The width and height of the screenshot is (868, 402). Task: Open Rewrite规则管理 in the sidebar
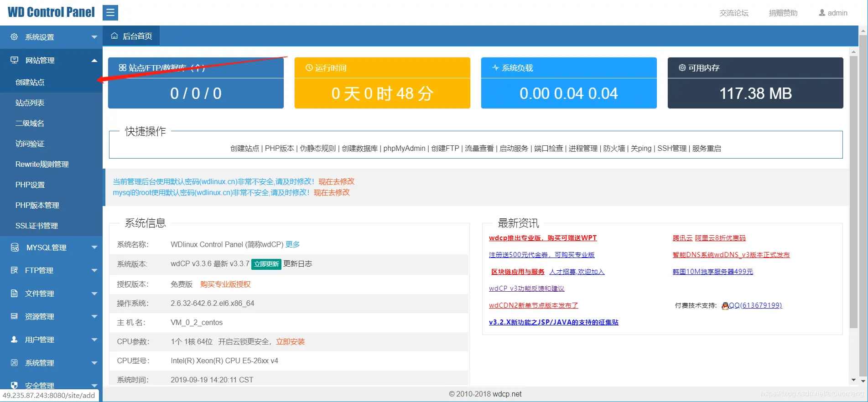51,164
